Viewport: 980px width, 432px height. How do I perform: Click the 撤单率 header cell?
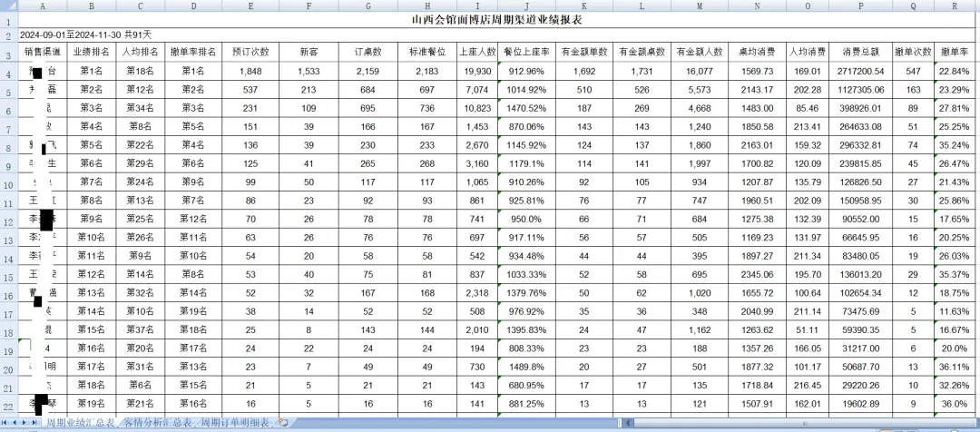(x=954, y=52)
